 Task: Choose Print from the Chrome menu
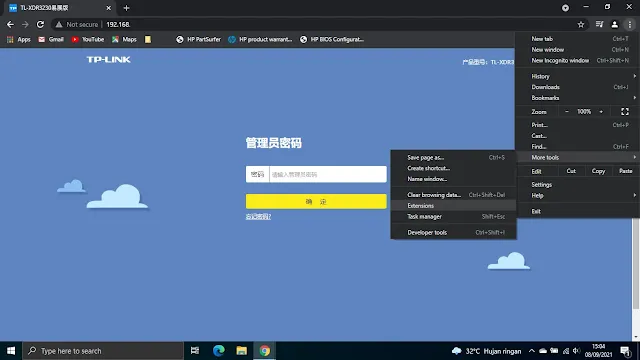point(578,125)
